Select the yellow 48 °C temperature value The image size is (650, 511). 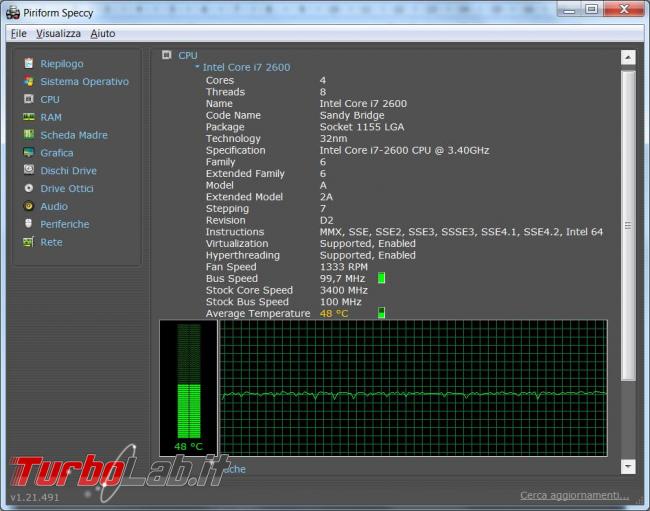(x=334, y=313)
